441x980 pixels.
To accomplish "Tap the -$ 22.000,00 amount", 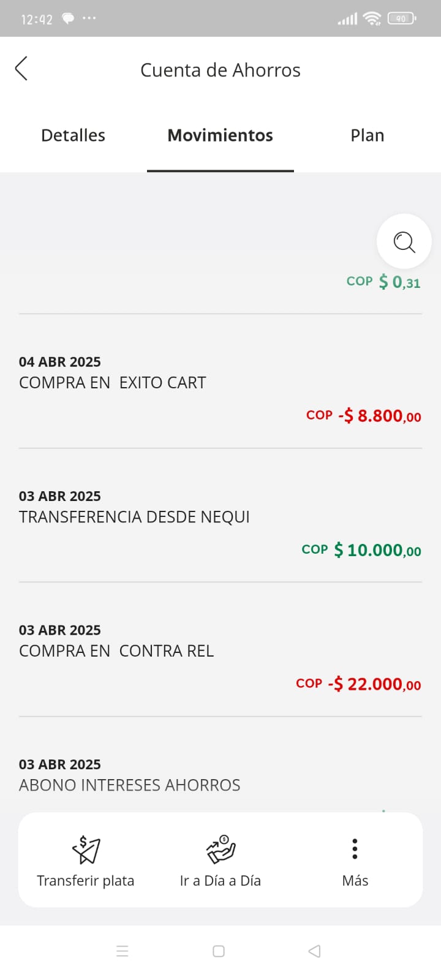I will [374, 684].
